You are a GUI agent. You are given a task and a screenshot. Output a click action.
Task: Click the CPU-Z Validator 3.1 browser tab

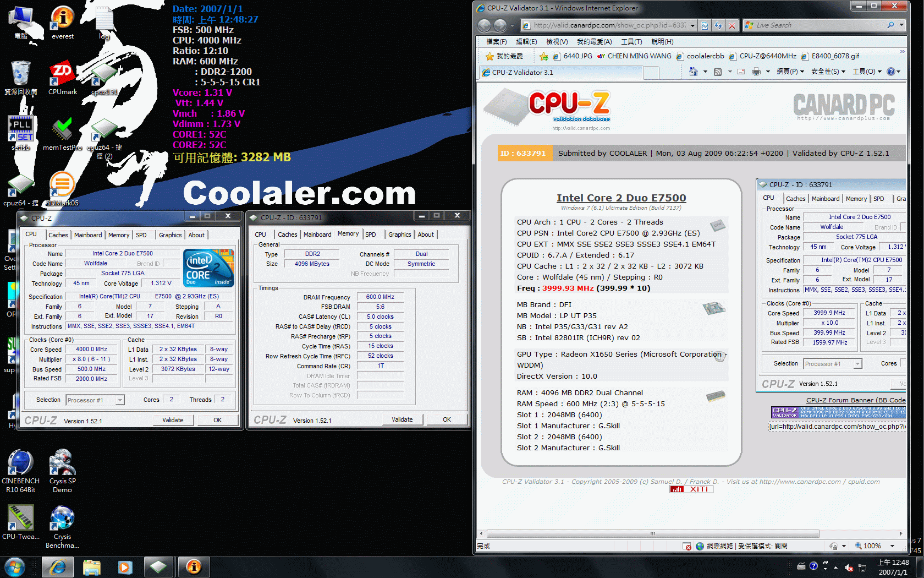560,73
